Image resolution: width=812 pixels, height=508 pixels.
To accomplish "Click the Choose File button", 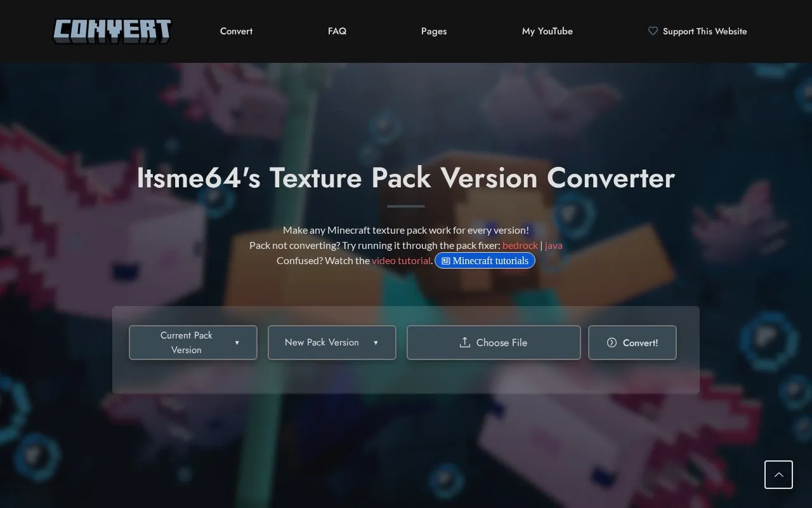I will [494, 343].
